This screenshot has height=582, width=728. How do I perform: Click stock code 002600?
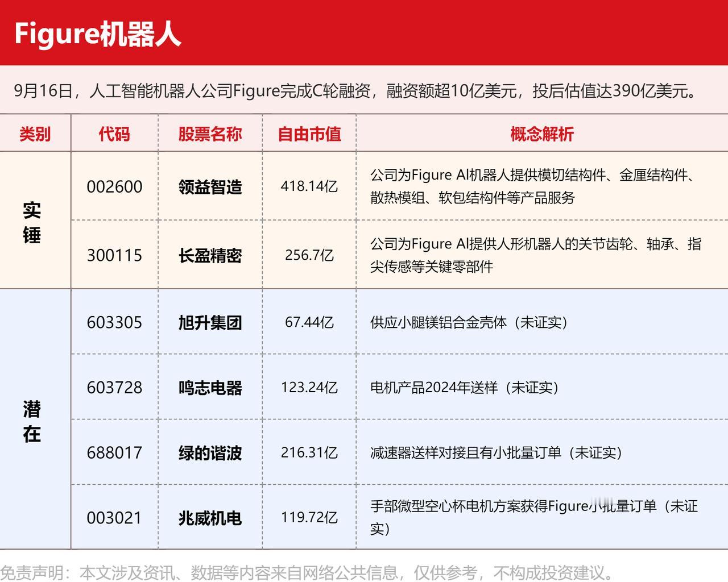point(114,187)
